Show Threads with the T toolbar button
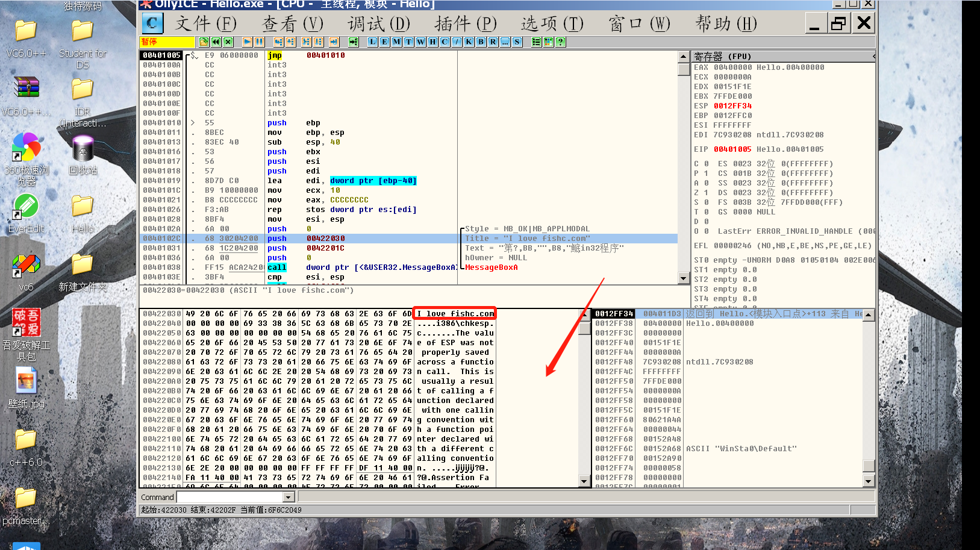 click(x=409, y=42)
